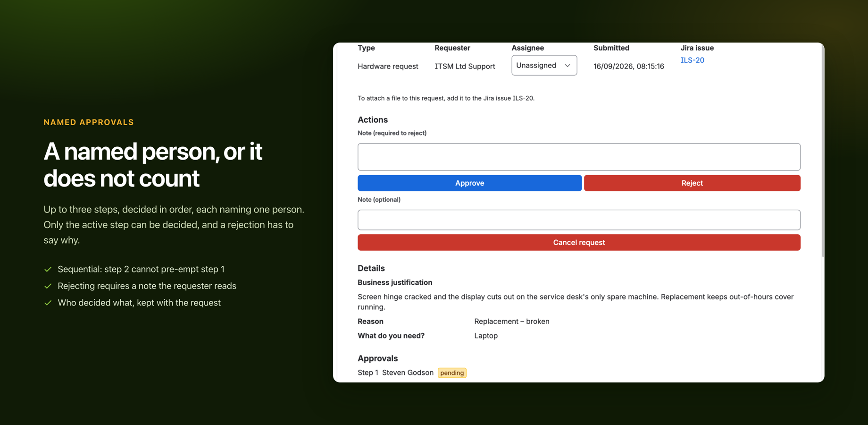Click the 'Step 1' label under Approvals
868x425 pixels.
368,373
